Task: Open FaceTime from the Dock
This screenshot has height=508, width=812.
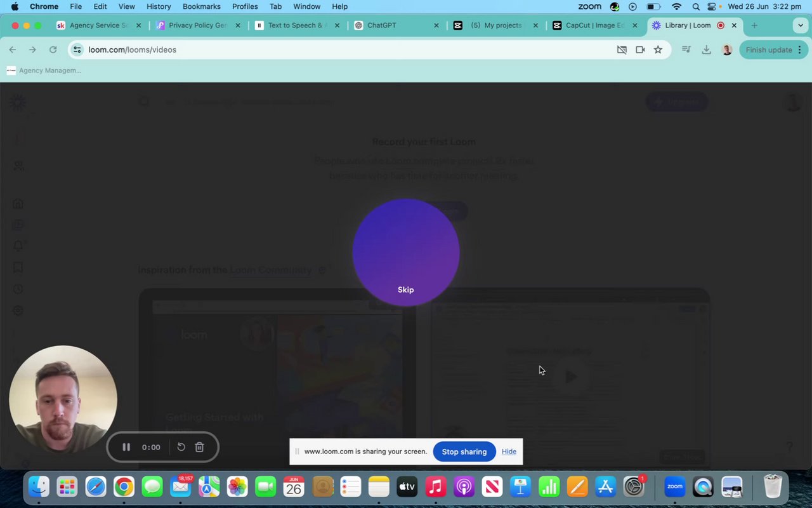Action: 266,487
